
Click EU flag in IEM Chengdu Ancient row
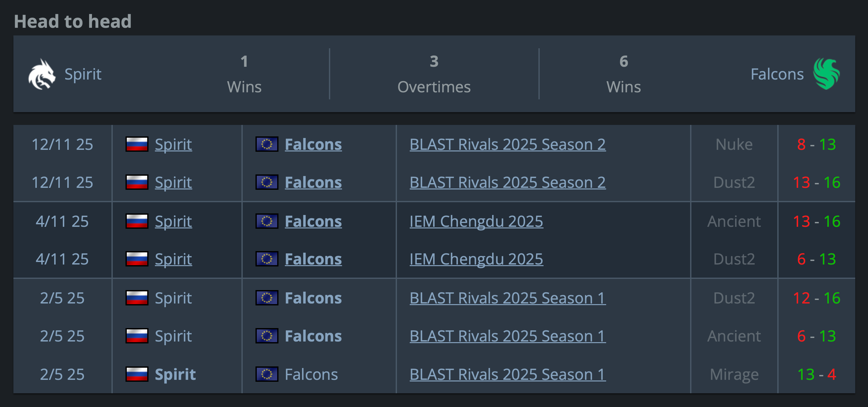[267, 221]
